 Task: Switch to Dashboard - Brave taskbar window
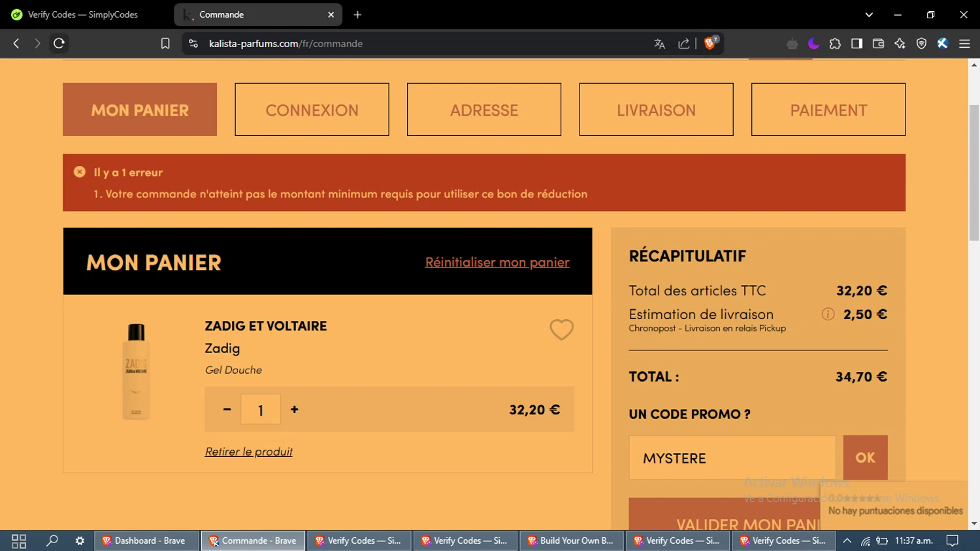click(148, 541)
